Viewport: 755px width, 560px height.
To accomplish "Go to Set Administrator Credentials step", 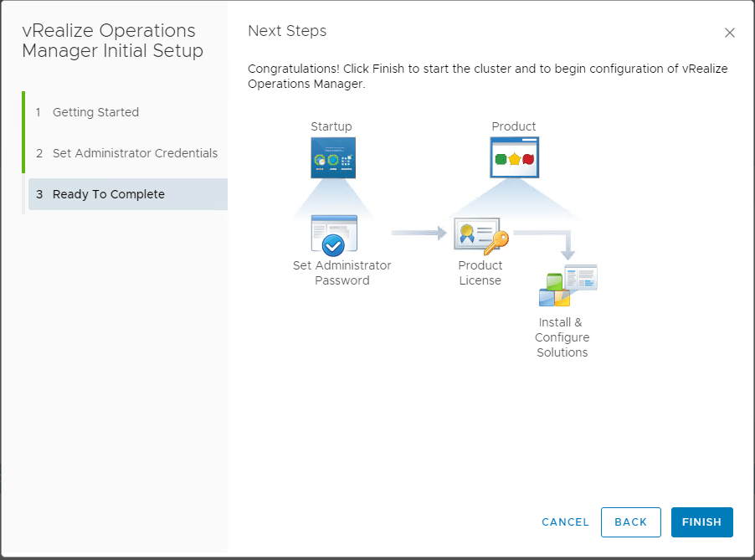I will (x=135, y=153).
